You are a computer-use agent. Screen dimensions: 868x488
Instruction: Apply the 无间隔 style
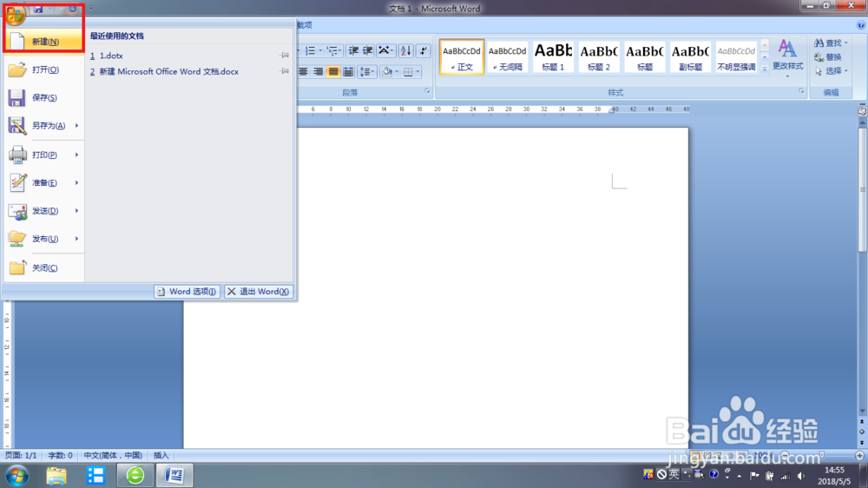[507, 57]
